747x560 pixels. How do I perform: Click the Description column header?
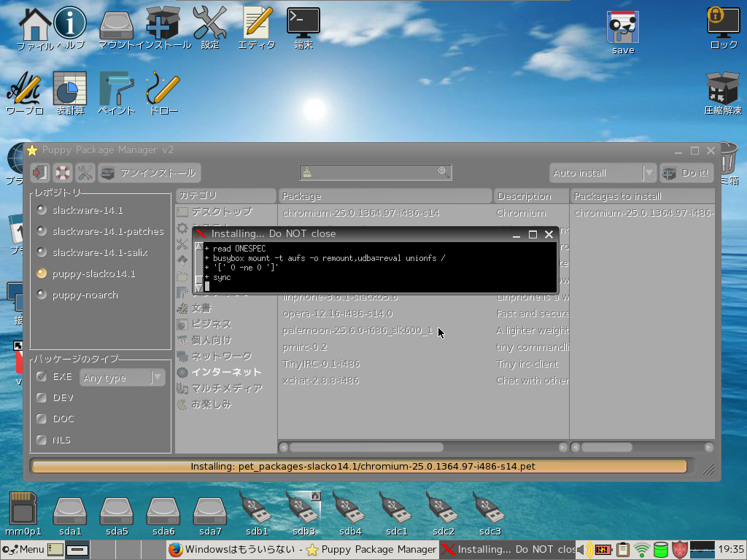pyautogui.click(x=531, y=195)
